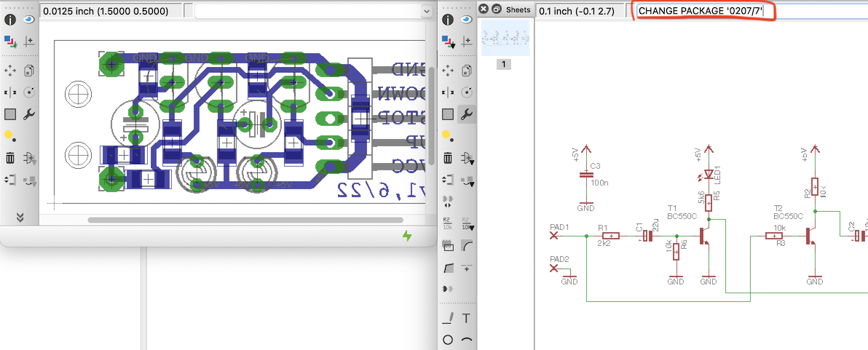This screenshot has height=350, width=868.
Task: Choose the Group selection tool in schematic
Action: [x=448, y=114]
